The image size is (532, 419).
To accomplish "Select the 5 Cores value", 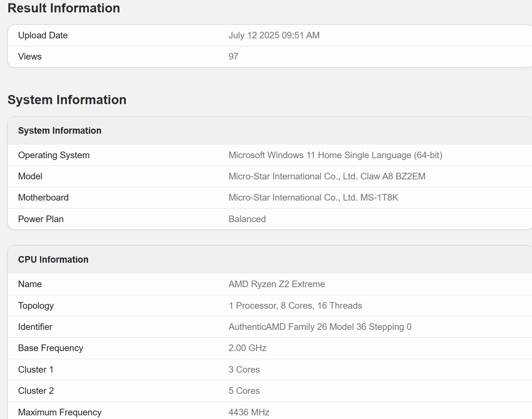I will click(244, 391).
